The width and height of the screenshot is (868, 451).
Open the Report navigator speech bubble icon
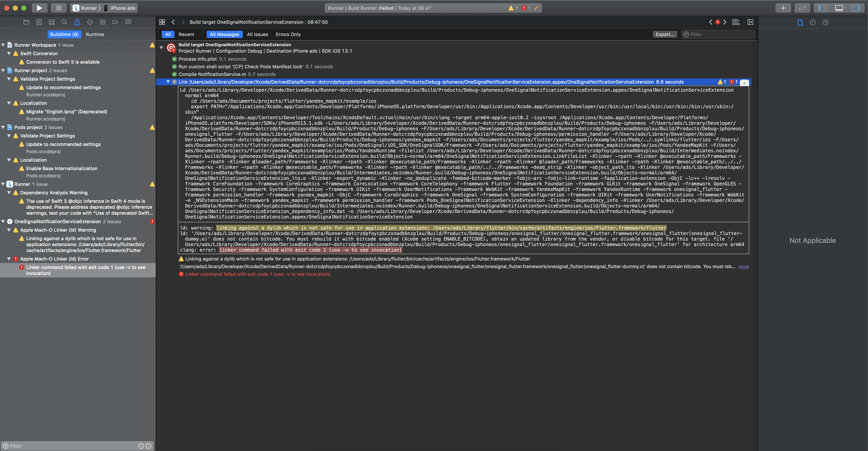pos(128,22)
